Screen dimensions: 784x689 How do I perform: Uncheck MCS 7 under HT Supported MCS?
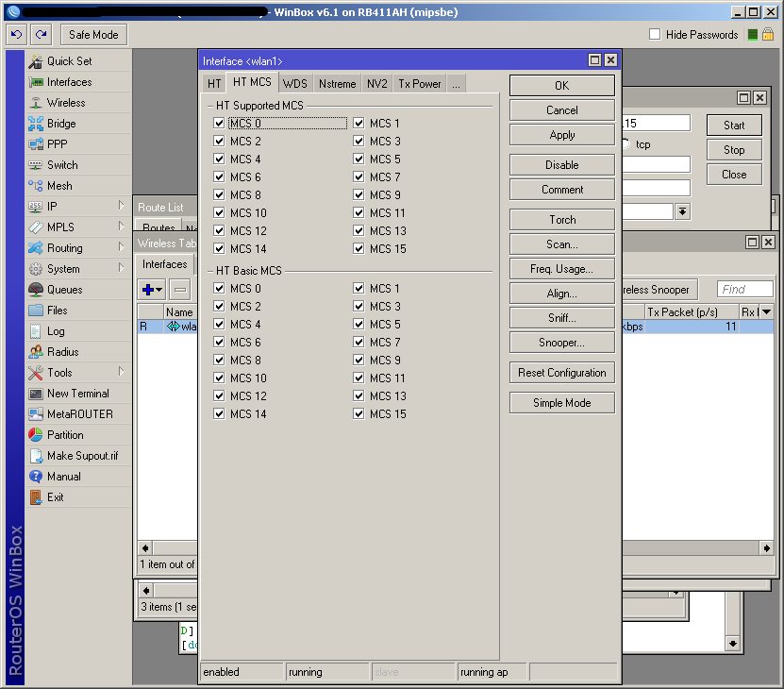tap(358, 176)
